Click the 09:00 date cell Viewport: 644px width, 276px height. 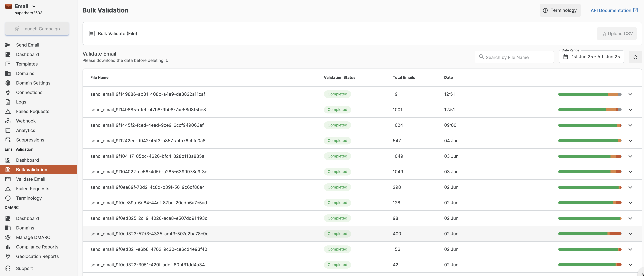click(x=450, y=125)
